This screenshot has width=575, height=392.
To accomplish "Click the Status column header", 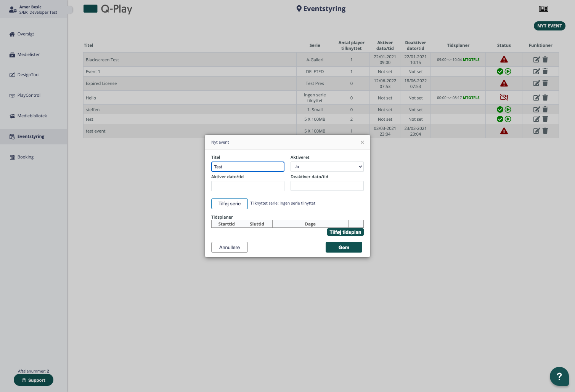I will [x=504, y=45].
